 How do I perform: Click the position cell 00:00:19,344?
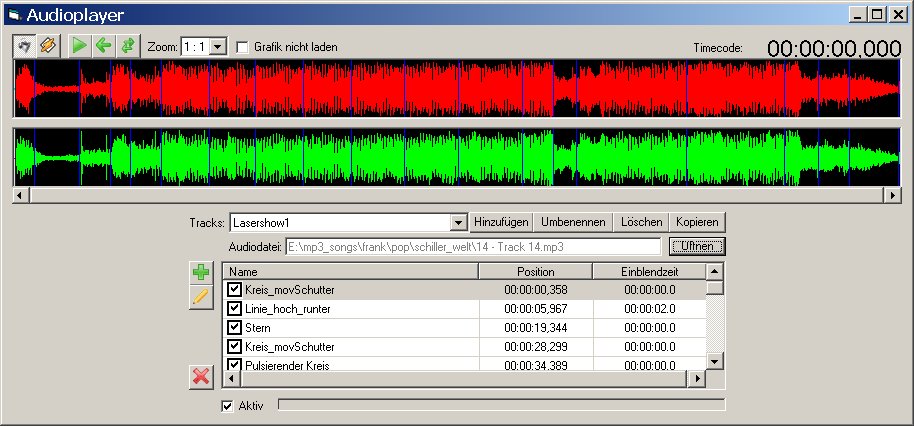536,328
